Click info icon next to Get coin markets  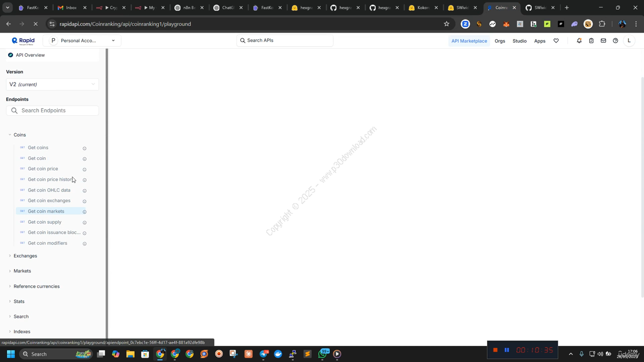pyautogui.click(x=85, y=212)
